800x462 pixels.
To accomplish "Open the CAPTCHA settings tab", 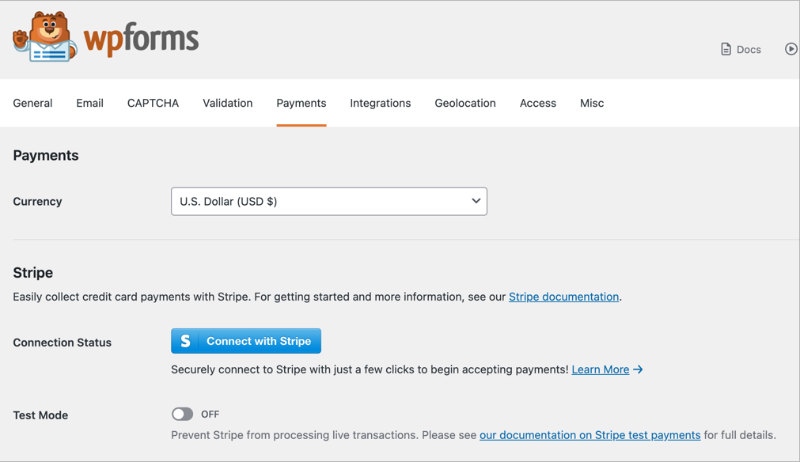I will (153, 103).
